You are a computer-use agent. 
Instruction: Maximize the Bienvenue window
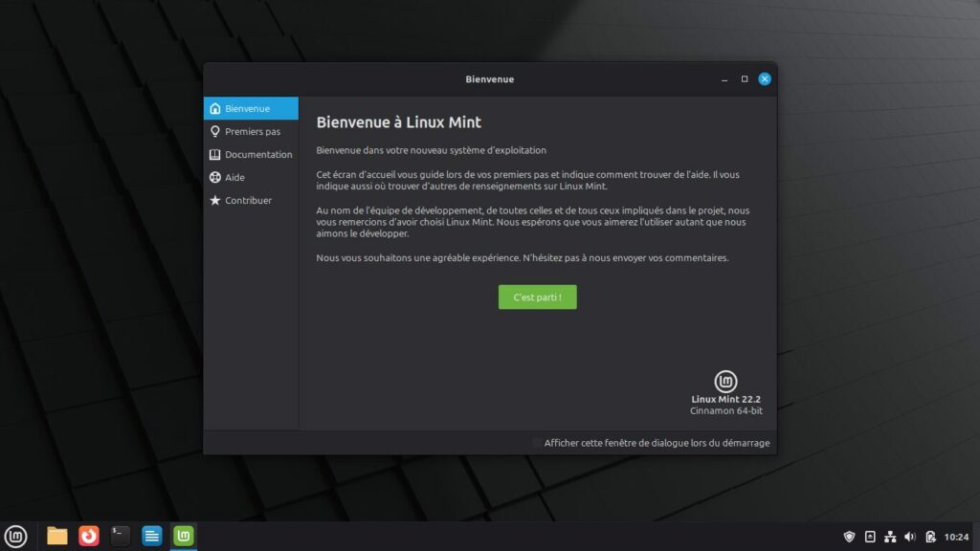coord(745,79)
